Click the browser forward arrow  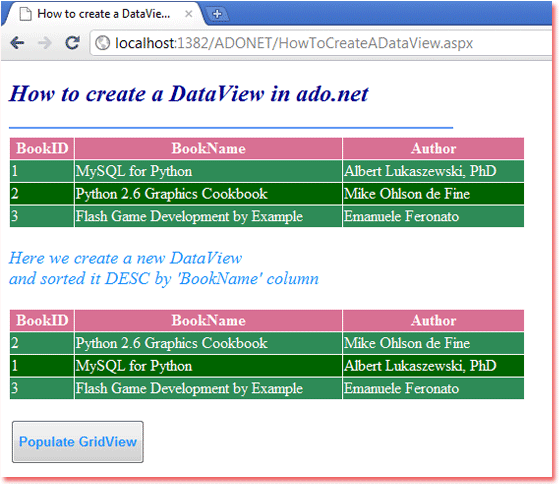tap(45, 43)
